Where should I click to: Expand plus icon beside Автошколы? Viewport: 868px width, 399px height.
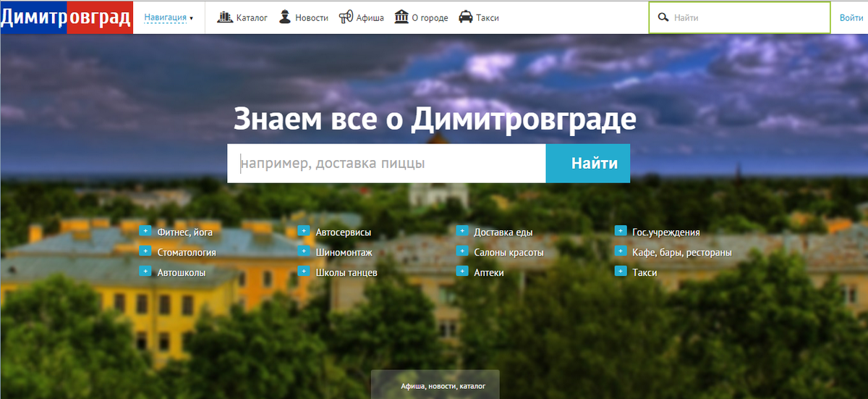coord(144,272)
